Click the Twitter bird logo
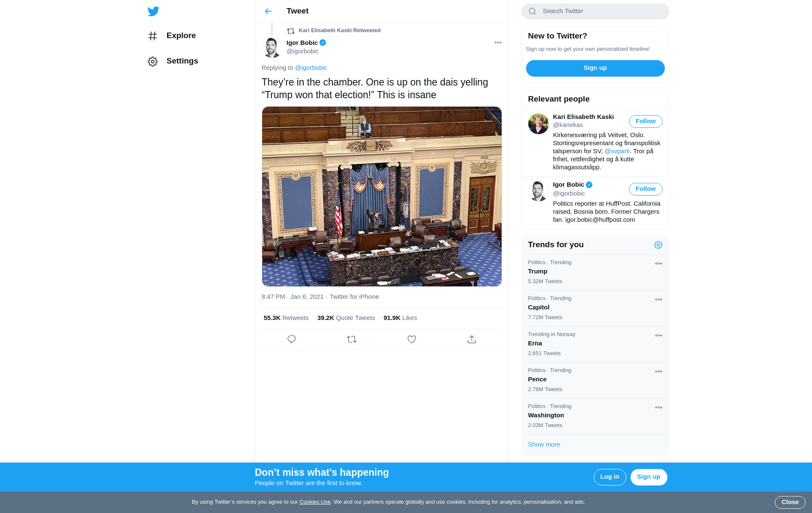The image size is (812, 513). click(x=154, y=11)
